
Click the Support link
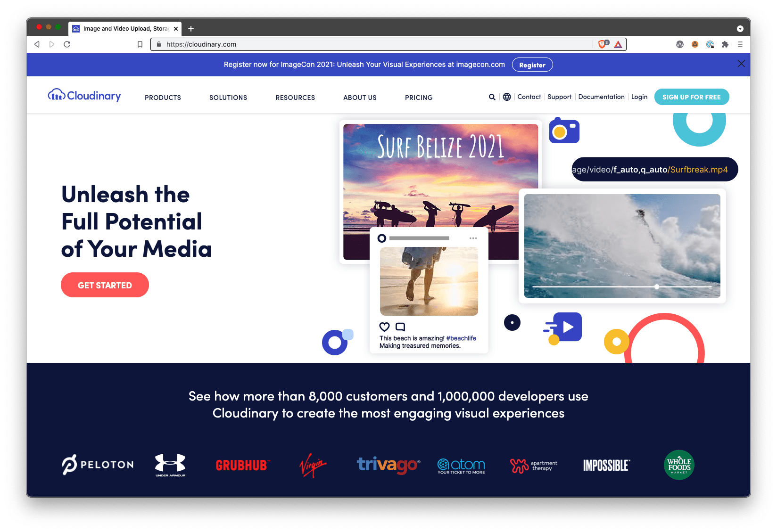[559, 97]
